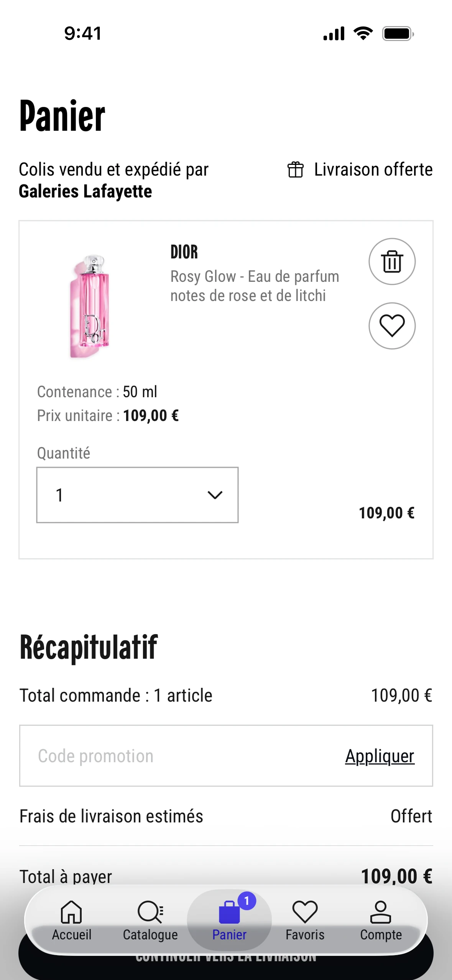The image size is (452, 980).
Task: Add Rosy Glow perfume to favorites
Action: point(392,326)
